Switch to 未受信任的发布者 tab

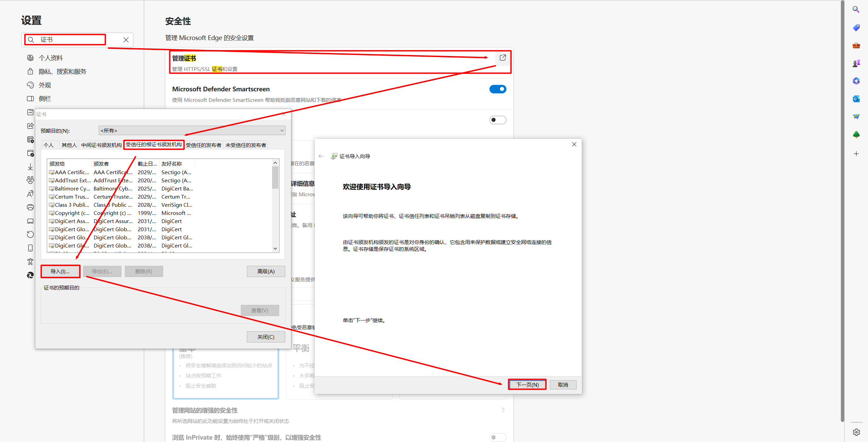pyautogui.click(x=246, y=145)
